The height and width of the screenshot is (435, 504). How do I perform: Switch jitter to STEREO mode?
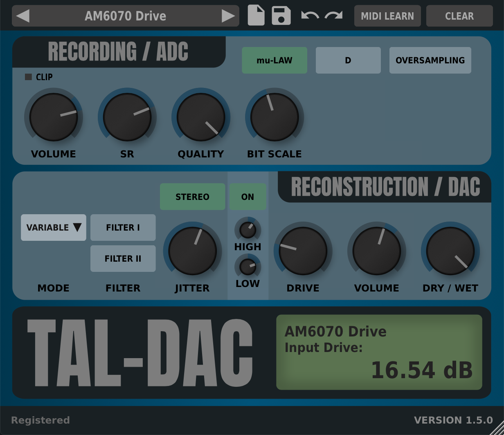pyautogui.click(x=192, y=196)
